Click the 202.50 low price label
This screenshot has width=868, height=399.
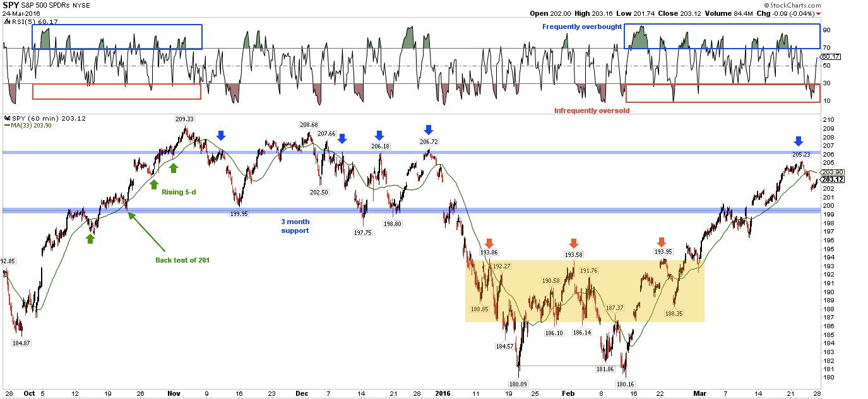(319, 192)
